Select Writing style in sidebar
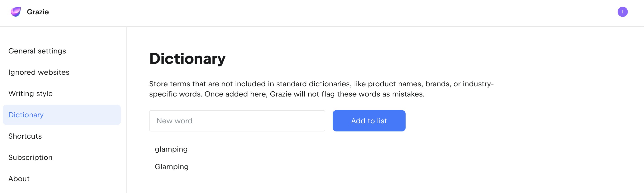The width and height of the screenshot is (644, 193). (x=31, y=93)
